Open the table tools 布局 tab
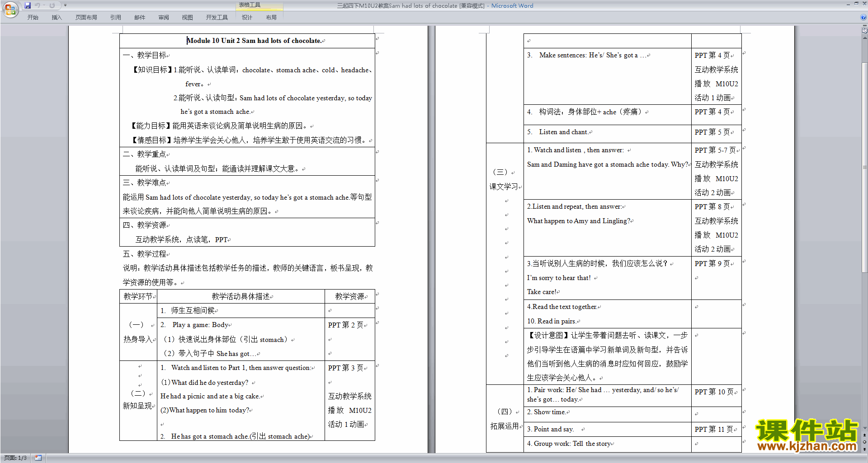 tap(271, 17)
